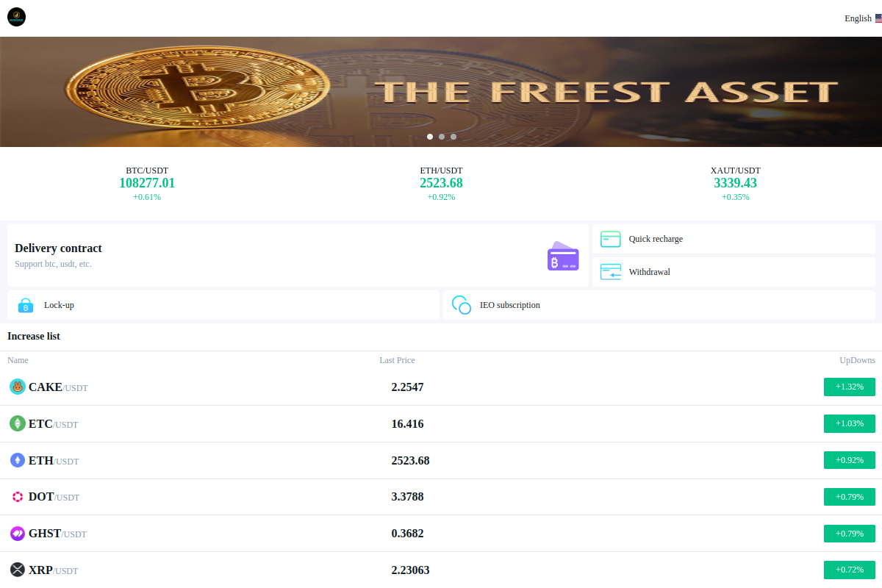Image resolution: width=882 pixels, height=588 pixels.
Task: Click the Quick recharge card icon
Action: coord(611,239)
